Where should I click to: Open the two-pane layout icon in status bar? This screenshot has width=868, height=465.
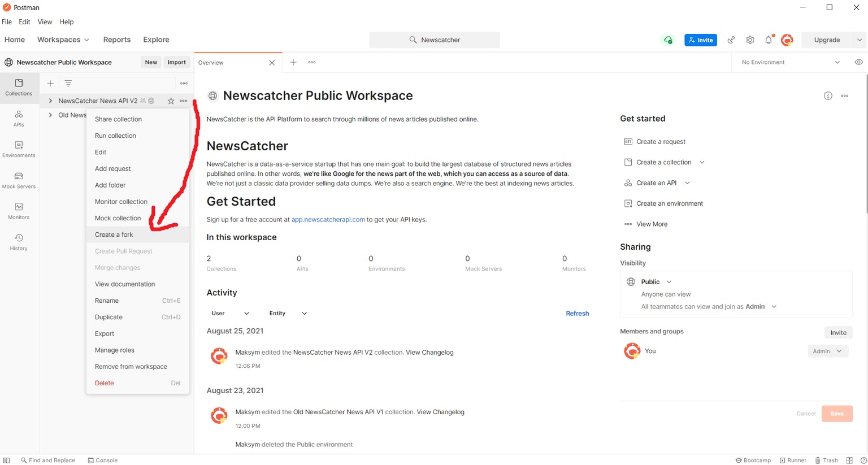click(x=849, y=460)
